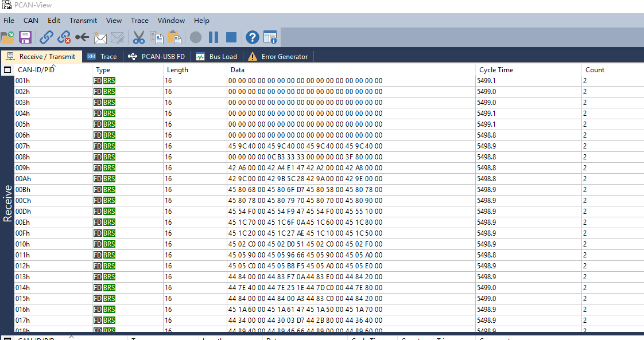The height and width of the screenshot is (340, 644).
Task: Select message row 001h
Action: [328, 81]
